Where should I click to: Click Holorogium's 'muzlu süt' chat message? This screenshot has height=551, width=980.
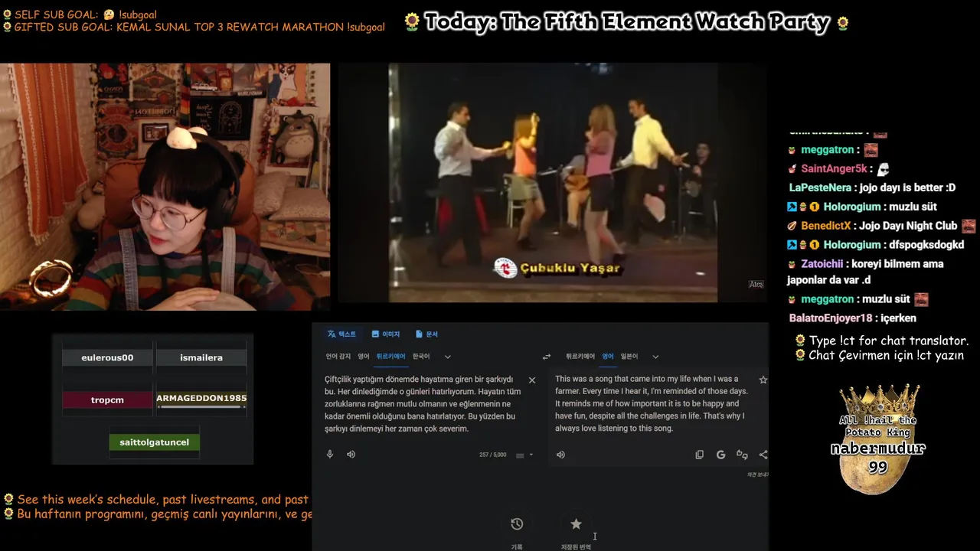[911, 207]
